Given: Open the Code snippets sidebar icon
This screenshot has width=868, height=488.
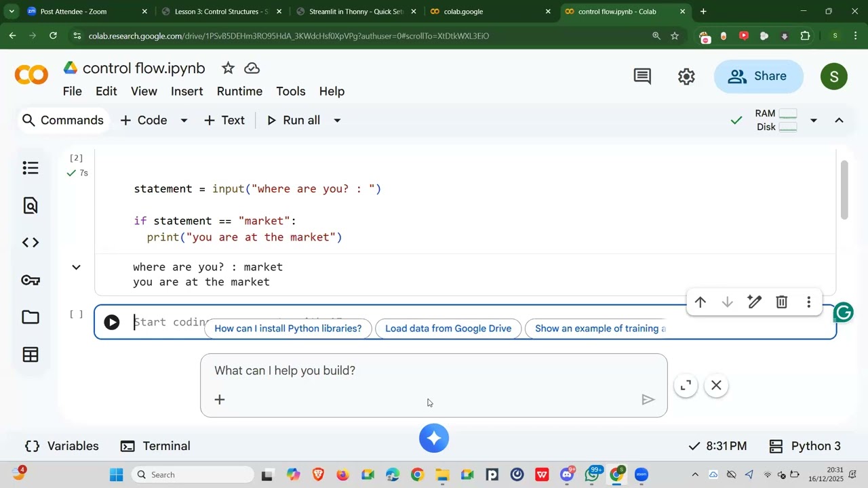Looking at the screenshot, I should click(31, 243).
